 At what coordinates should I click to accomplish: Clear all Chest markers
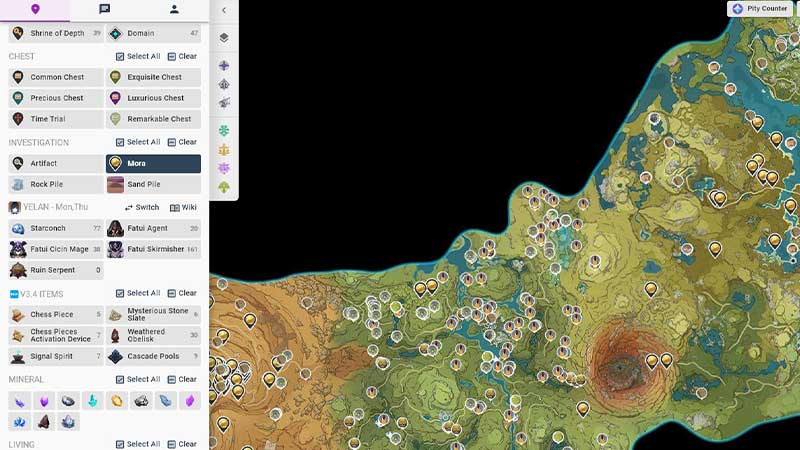click(x=182, y=56)
